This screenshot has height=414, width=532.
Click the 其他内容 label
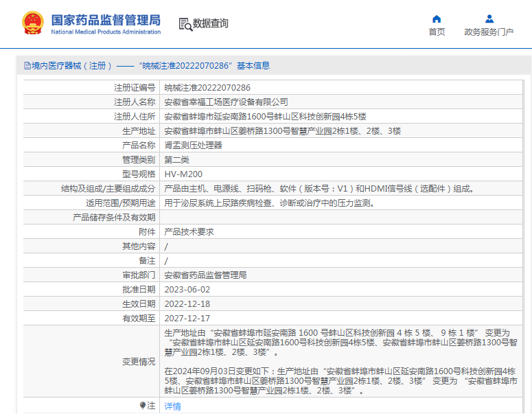(139, 246)
